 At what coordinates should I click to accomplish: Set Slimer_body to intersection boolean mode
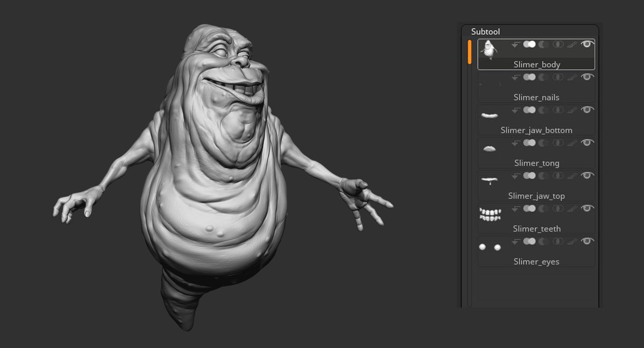558,44
